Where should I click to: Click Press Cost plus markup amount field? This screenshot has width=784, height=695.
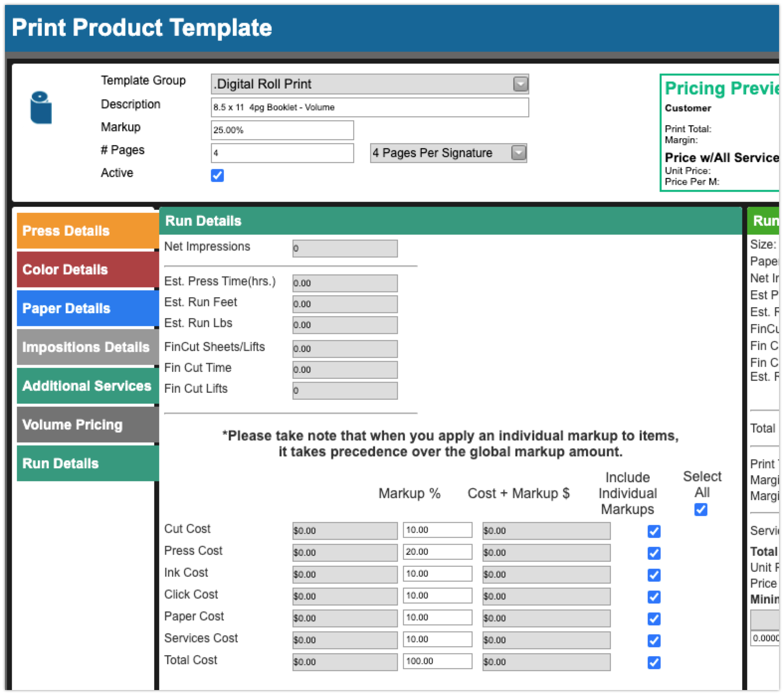[x=546, y=553]
